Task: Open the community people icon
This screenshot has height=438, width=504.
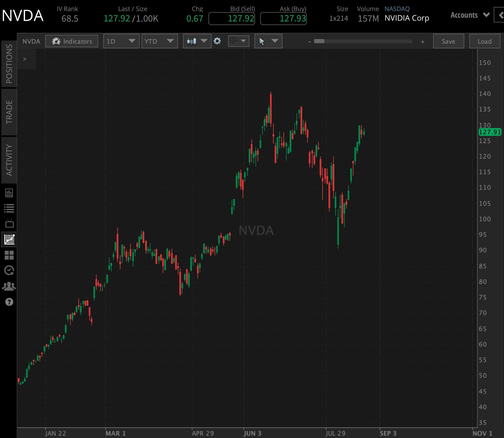Action: (9, 285)
